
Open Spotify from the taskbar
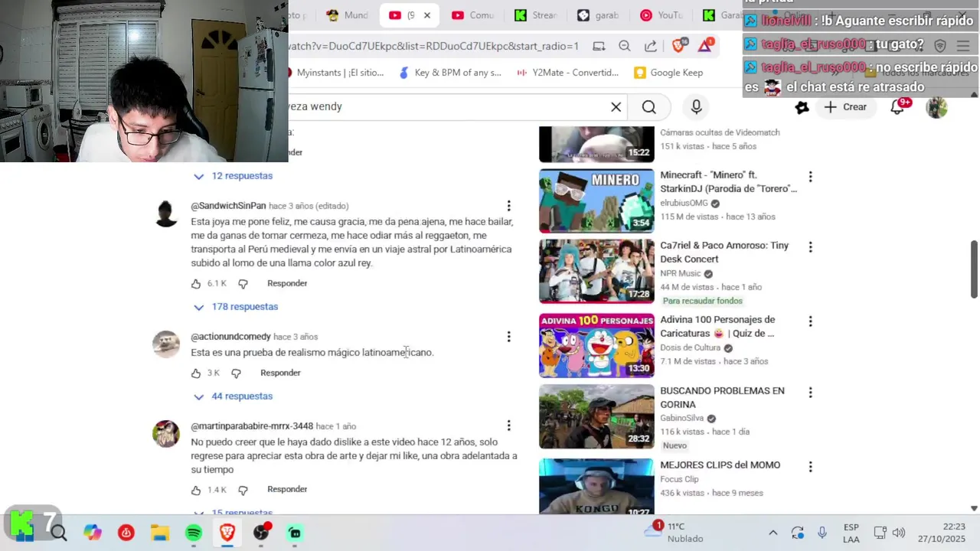[x=194, y=533]
